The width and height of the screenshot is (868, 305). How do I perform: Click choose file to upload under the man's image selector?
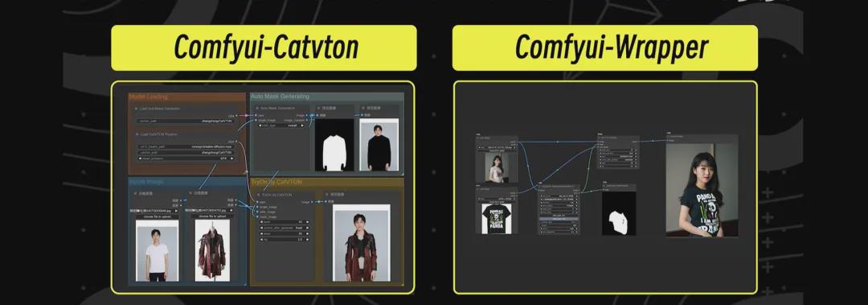coord(157,216)
